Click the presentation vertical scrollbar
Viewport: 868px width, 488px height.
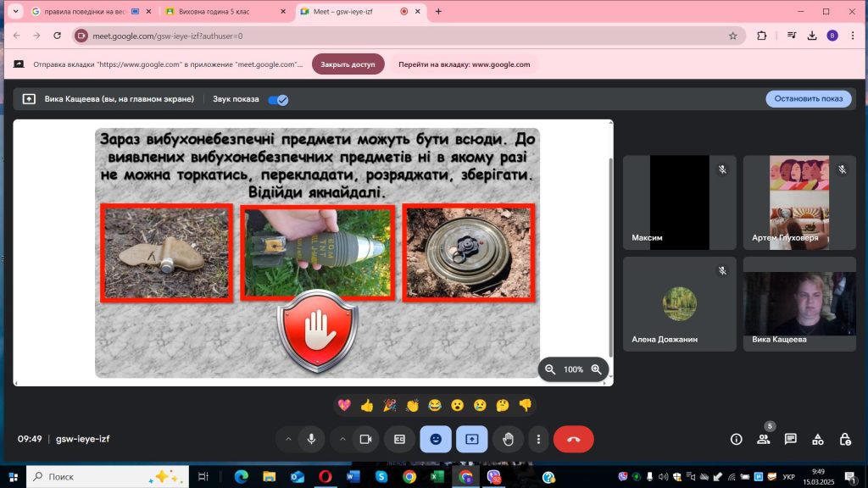pos(610,258)
